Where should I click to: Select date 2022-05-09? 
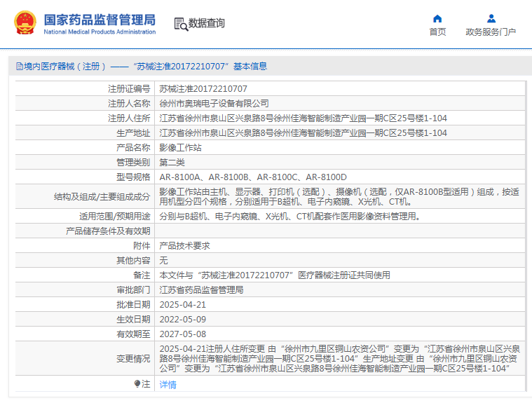(x=182, y=319)
